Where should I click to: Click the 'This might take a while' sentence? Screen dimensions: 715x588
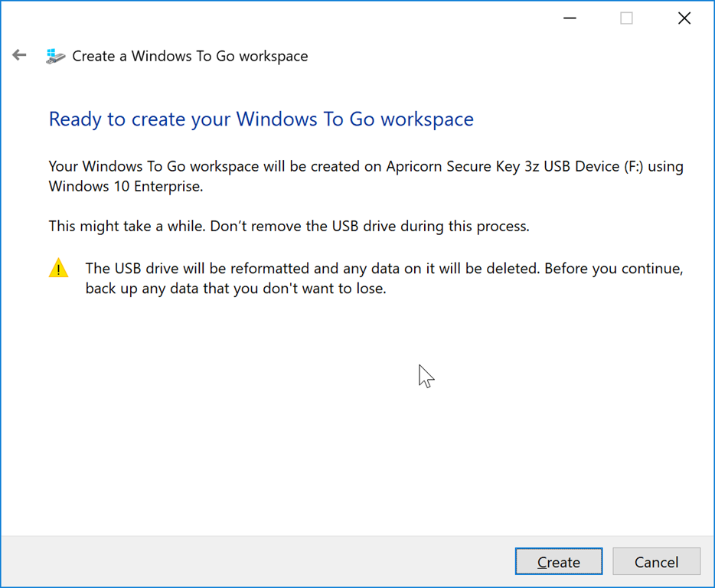(128, 227)
